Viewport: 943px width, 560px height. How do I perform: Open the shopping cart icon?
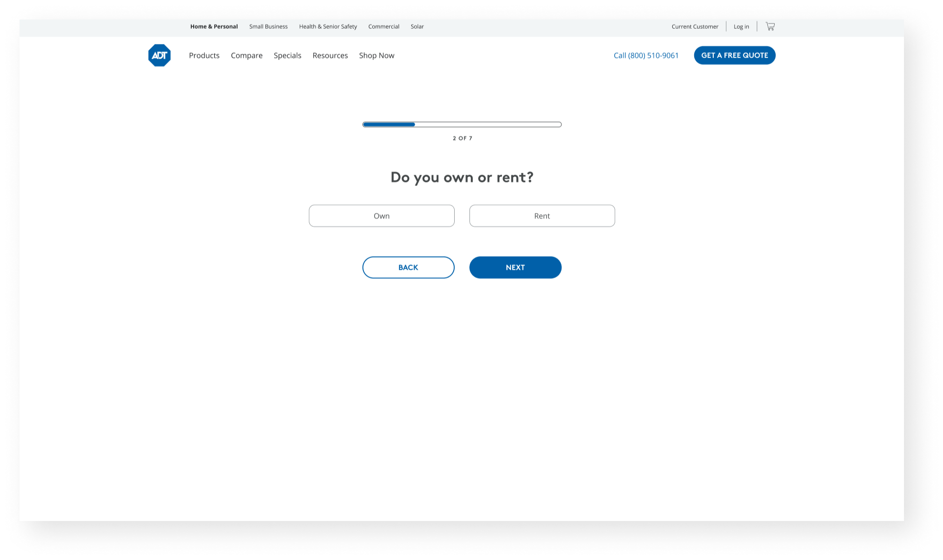tap(770, 26)
